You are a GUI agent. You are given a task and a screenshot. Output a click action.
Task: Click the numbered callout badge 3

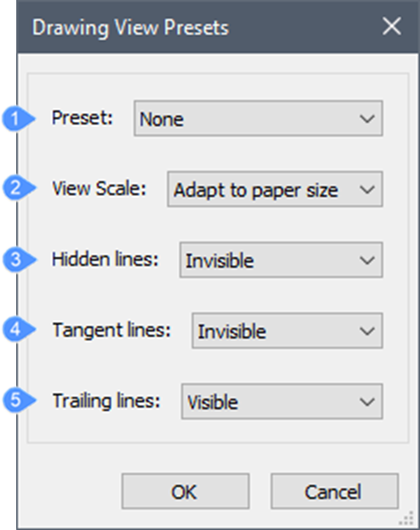pyautogui.click(x=15, y=260)
